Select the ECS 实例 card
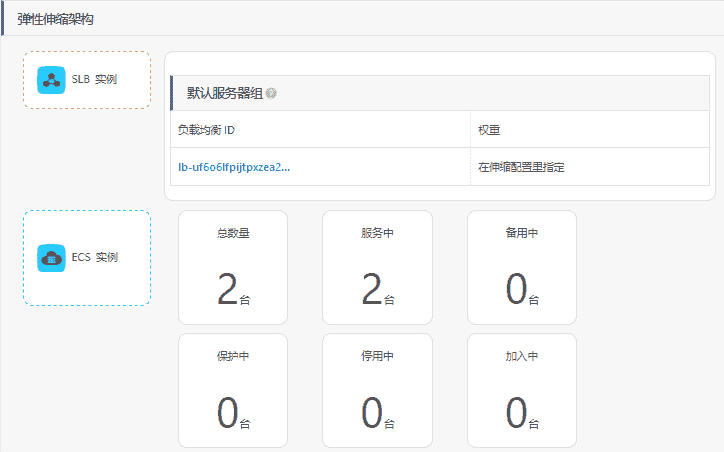 (87, 258)
